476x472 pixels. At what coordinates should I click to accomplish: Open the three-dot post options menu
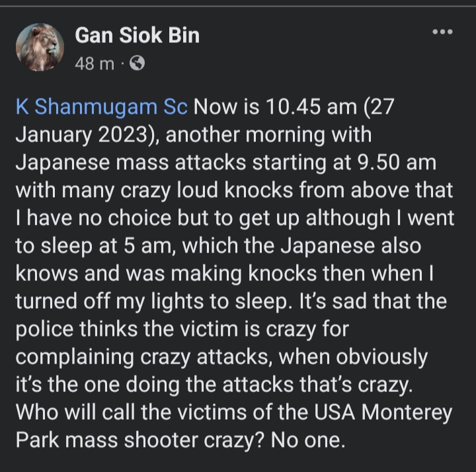[441, 32]
